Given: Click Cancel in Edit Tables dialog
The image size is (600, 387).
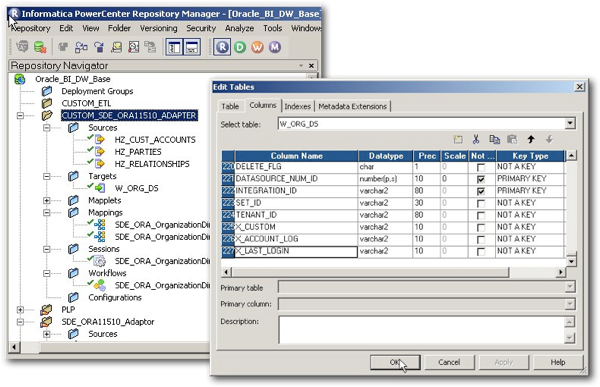Looking at the screenshot, I should click(x=449, y=362).
